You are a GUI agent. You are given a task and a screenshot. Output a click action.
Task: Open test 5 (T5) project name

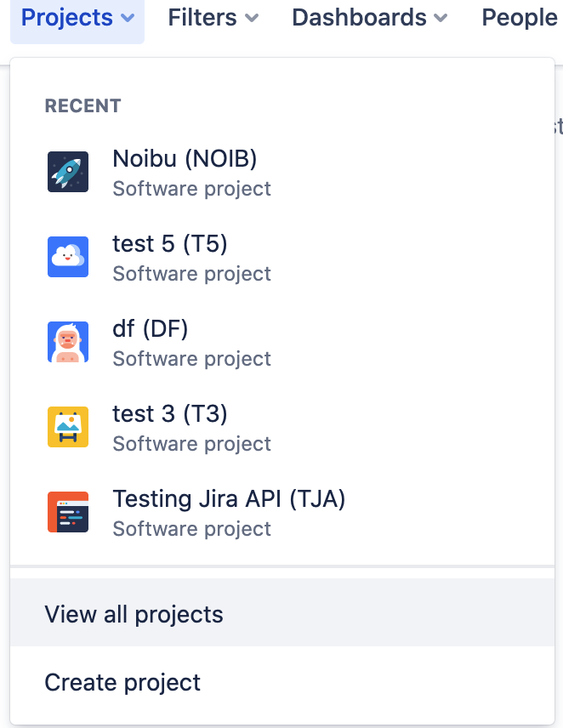170,244
